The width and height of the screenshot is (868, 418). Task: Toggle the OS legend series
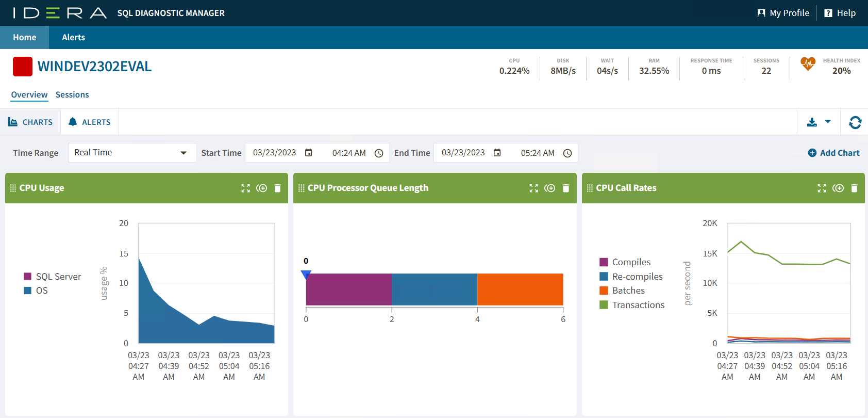click(x=36, y=291)
